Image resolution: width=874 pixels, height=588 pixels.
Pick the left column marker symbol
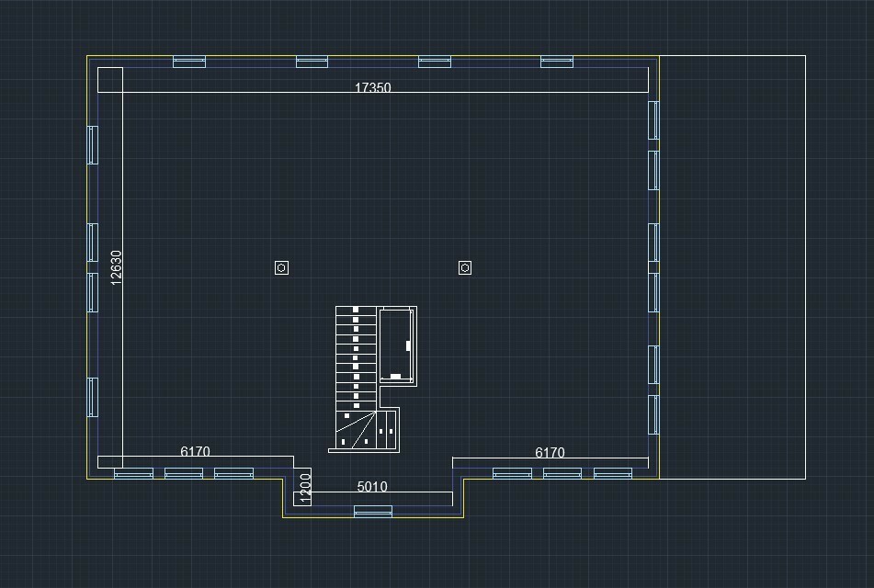tap(281, 268)
